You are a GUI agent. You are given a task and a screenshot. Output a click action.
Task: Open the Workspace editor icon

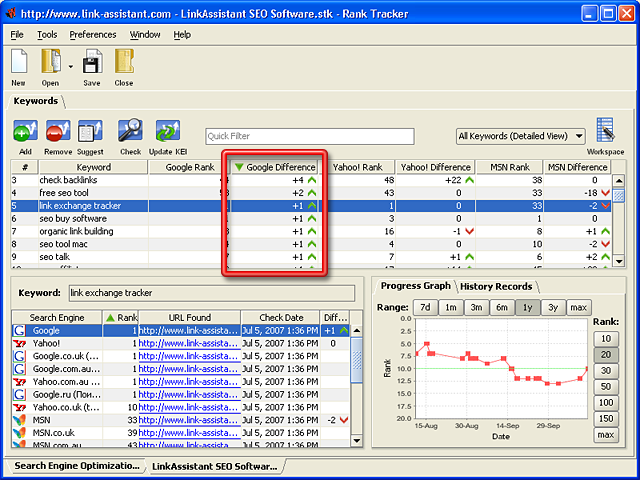click(x=605, y=131)
